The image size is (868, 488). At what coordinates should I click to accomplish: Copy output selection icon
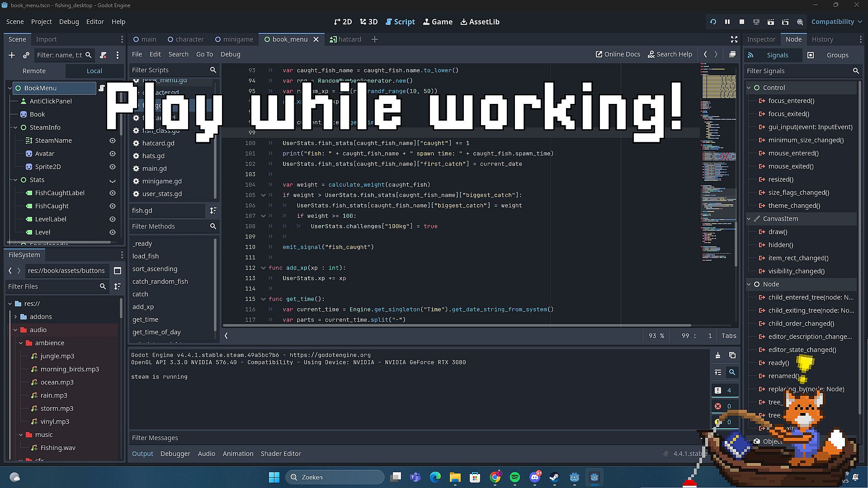732,356
